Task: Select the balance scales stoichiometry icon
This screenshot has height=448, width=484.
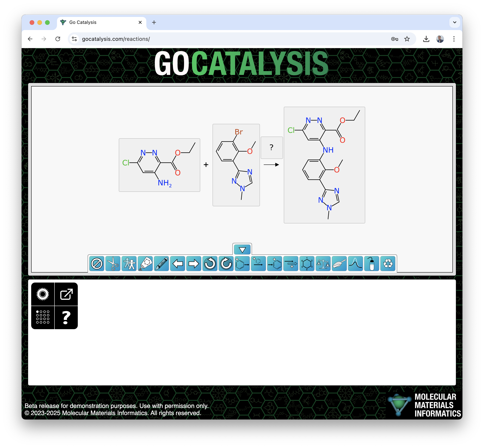Action: (x=323, y=264)
